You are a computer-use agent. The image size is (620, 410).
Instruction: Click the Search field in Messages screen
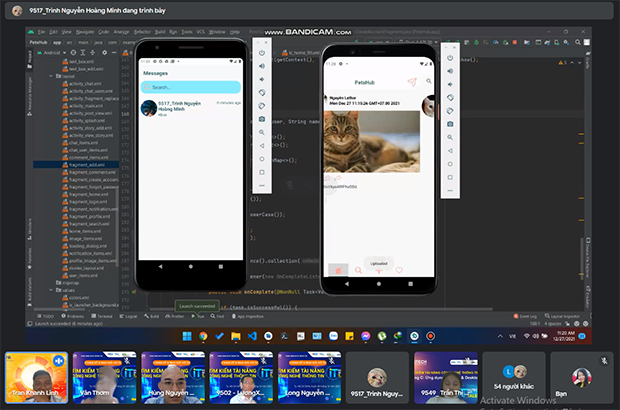click(x=190, y=87)
